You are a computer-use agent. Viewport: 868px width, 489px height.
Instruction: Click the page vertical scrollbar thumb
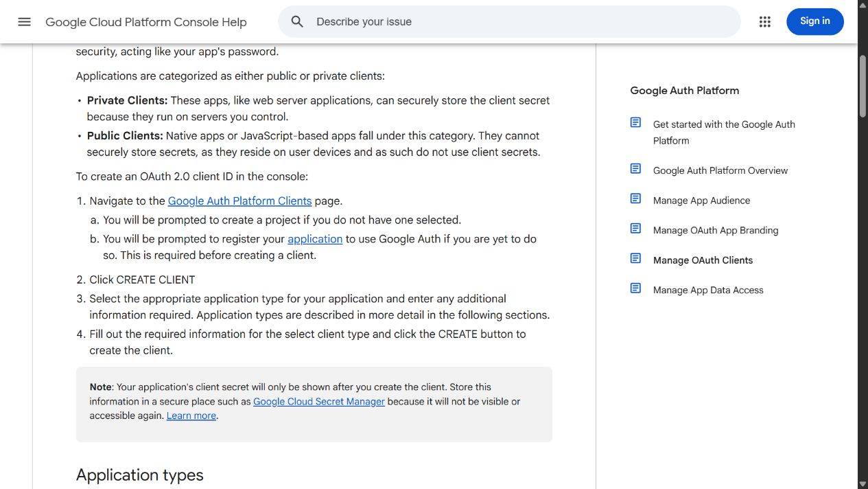coord(863,86)
